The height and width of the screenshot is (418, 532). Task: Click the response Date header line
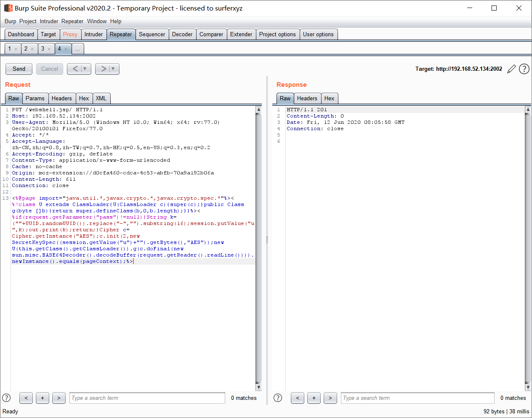pyautogui.click(x=346, y=122)
